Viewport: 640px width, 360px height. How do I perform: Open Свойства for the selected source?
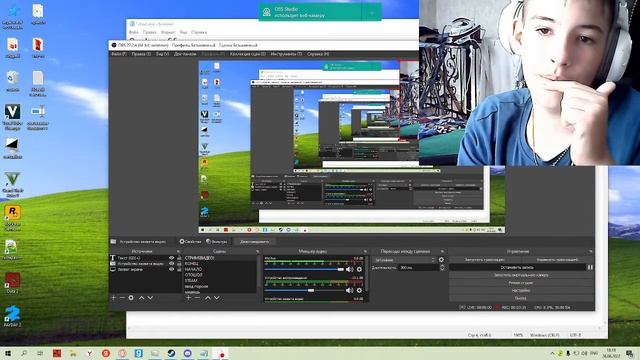[190, 242]
